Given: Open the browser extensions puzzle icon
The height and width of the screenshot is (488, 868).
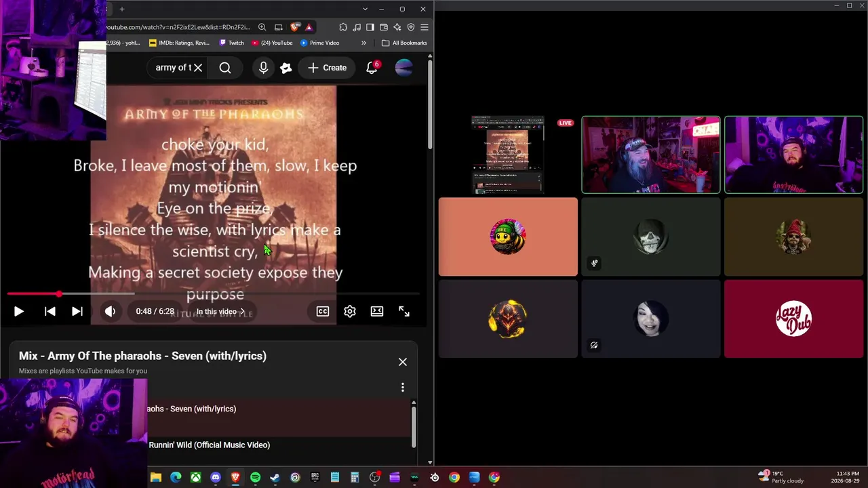Looking at the screenshot, I should (343, 27).
